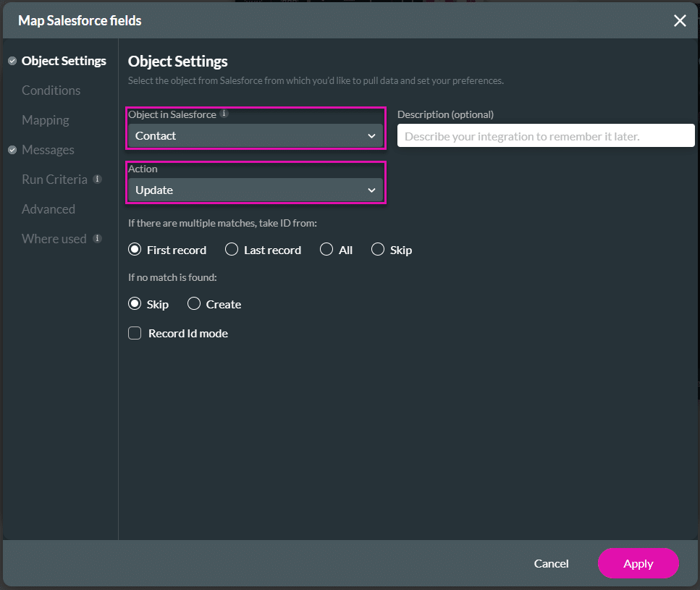Open the Object in Salesforce dropdown
The image size is (700, 590).
coord(255,135)
